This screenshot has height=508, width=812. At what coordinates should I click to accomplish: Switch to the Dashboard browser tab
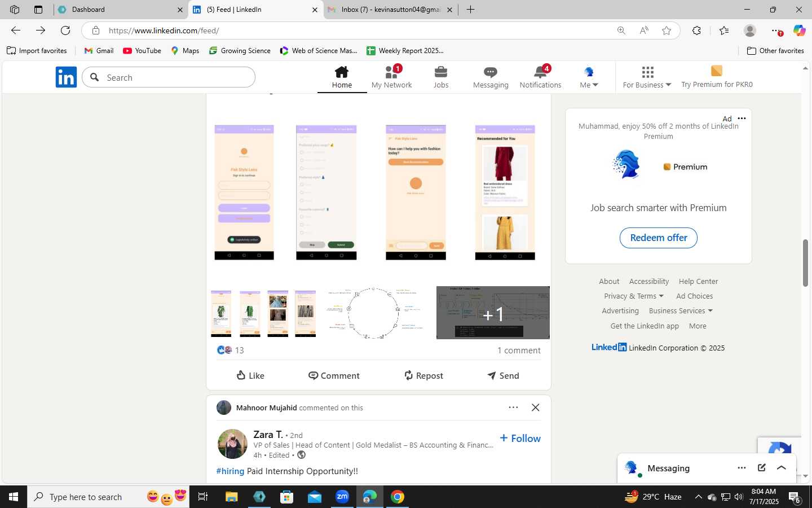pyautogui.click(x=121, y=10)
